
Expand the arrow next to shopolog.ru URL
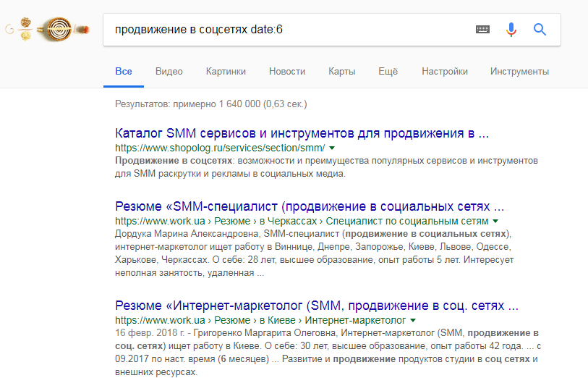332,148
